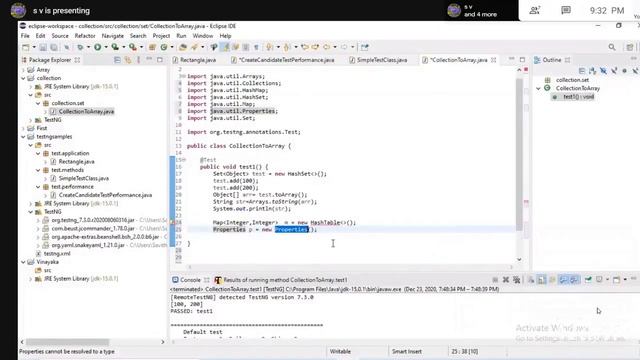Switch to SimpleTestClass.java editor tab
The width and height of the screenshot is (640, 360).
click(378, 60)
